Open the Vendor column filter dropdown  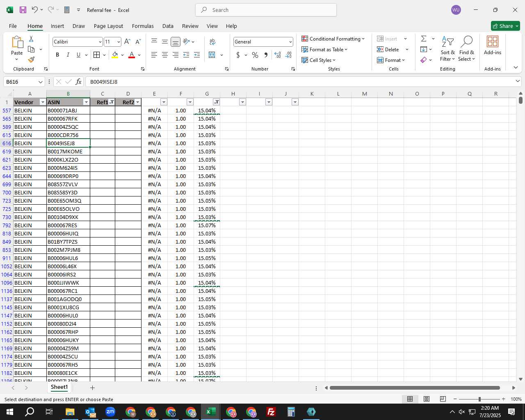[43, 102]
